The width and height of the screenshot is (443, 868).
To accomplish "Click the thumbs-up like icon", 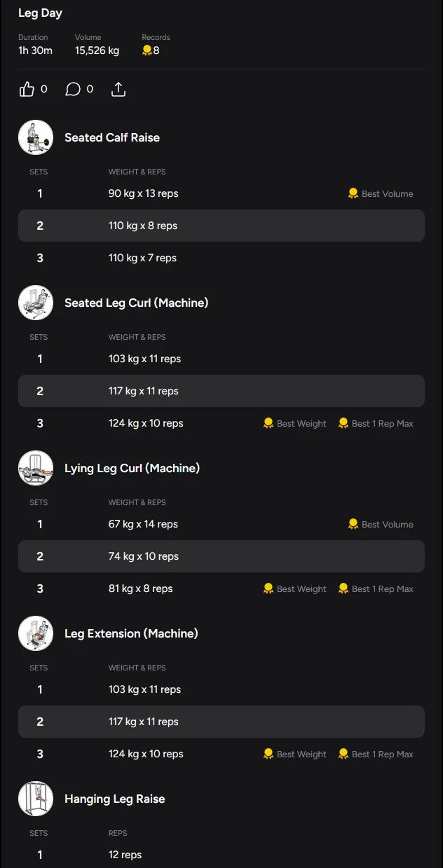I will [27, 90].
